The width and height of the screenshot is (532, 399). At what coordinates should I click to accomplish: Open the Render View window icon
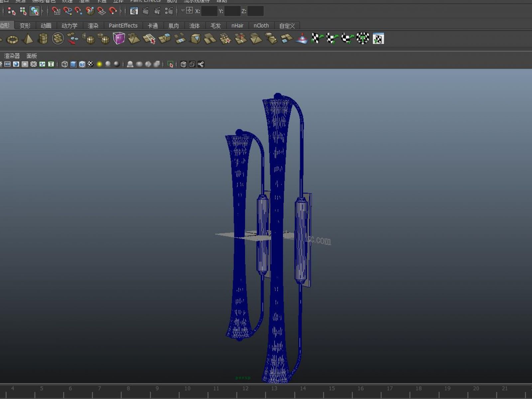pos(134,11)
